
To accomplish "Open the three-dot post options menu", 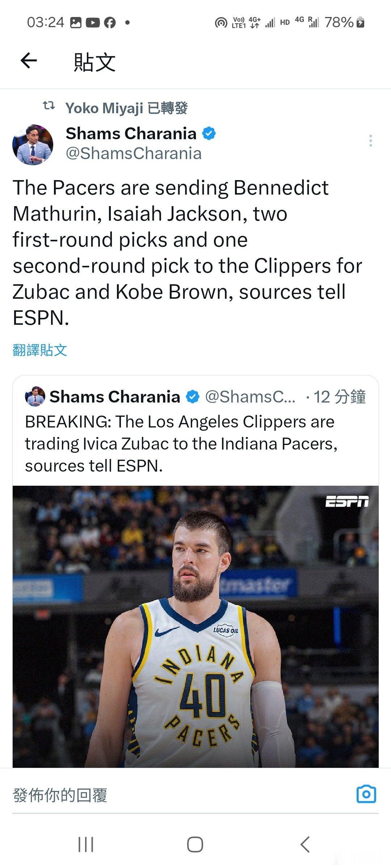I will pyautogui.click(x=370, y=141).
